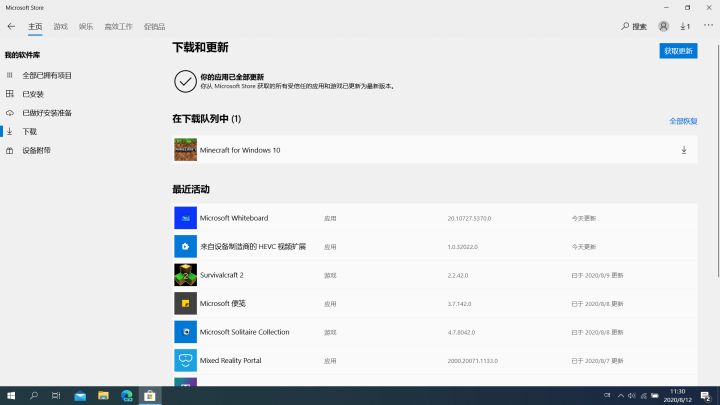720x405 pixels.
Task: Open taskbar search
Action: pos(34,396)
